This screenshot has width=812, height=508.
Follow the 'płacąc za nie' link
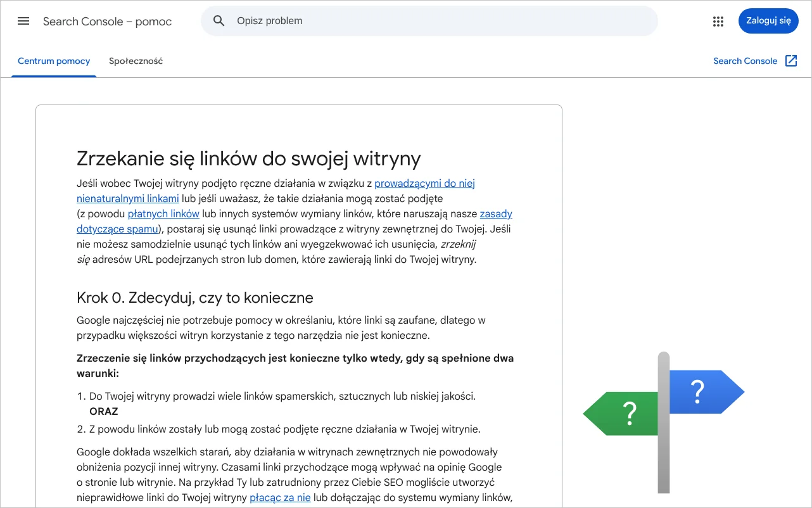point(280,498)
